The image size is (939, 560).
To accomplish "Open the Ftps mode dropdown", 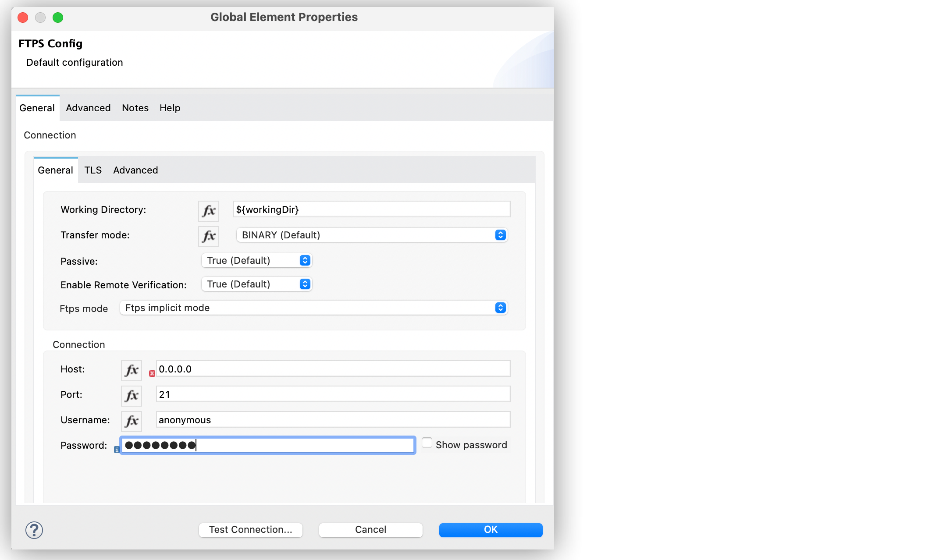I will [x=313, y=308].
